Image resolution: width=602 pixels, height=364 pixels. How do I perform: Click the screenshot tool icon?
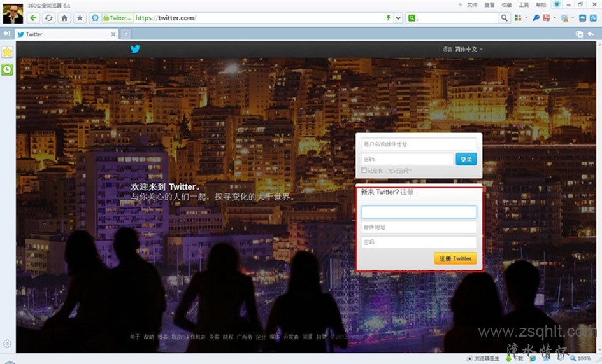564,18
